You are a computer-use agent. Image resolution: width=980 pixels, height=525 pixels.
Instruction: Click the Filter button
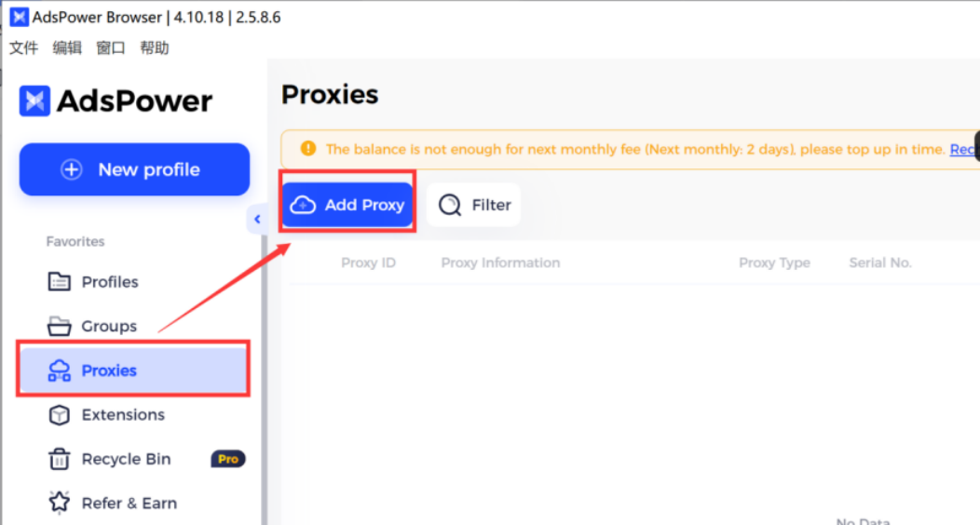click(x=474, y=205)
